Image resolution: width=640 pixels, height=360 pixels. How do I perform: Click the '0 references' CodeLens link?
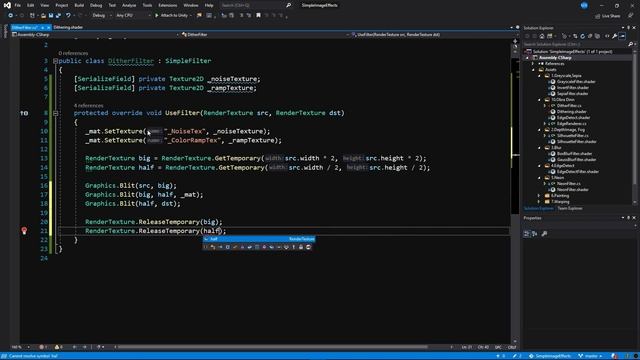point(73,53)
